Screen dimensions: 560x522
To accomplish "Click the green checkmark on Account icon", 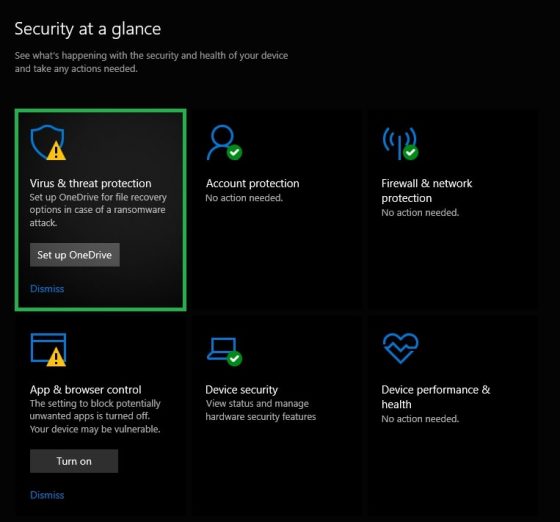I will 235,152.
